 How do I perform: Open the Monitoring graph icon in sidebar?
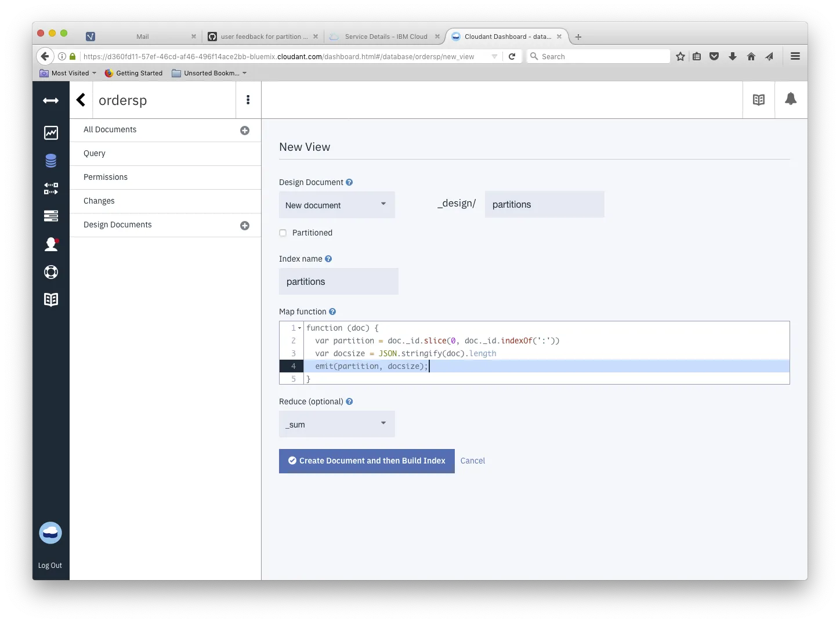[x=51, y=133]
